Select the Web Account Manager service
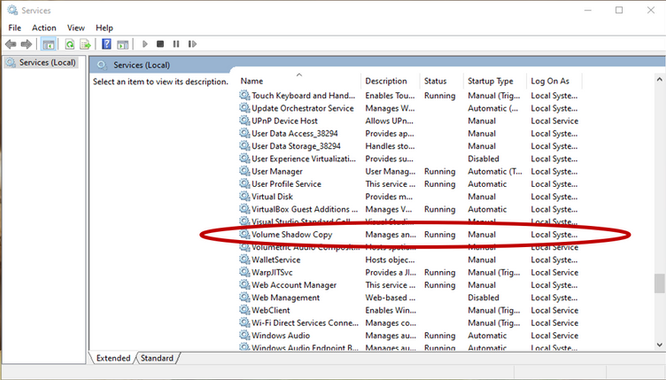666x380 pixels. coord(294,285)
